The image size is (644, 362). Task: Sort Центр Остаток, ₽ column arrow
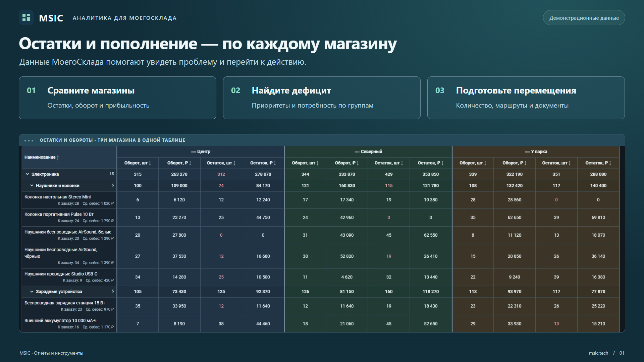[x=275, y=163]
